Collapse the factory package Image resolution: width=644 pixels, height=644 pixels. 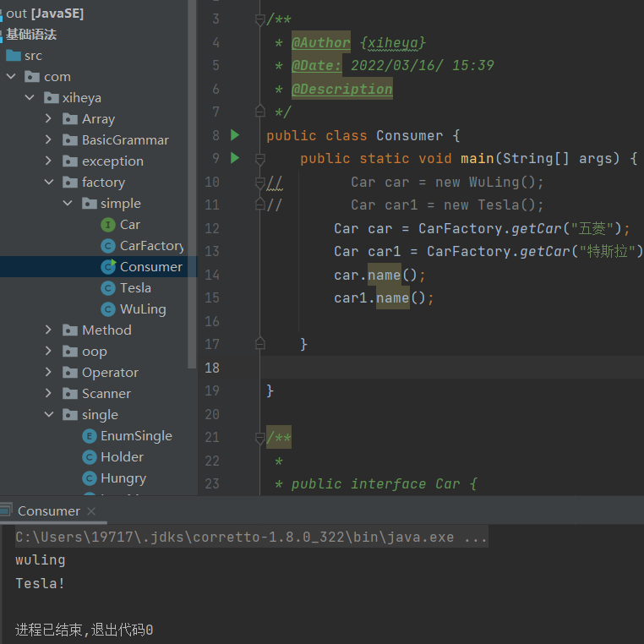[x=49, y=182]
